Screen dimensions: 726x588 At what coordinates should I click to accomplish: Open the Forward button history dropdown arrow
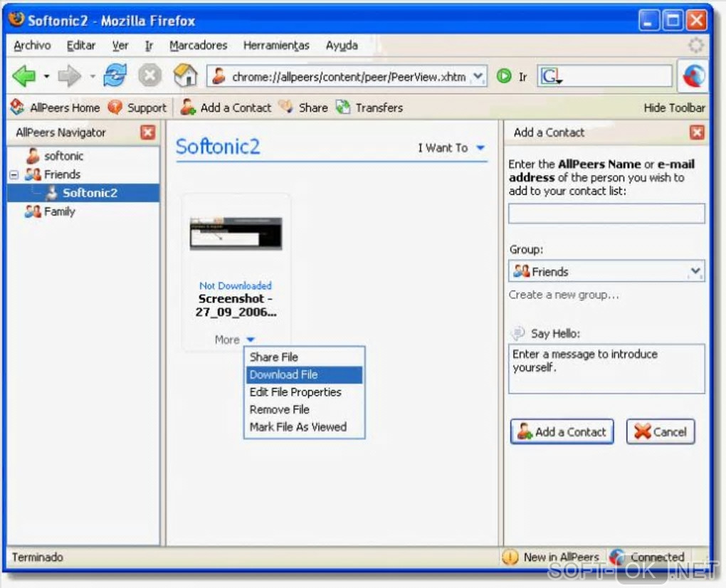[93, 76]
